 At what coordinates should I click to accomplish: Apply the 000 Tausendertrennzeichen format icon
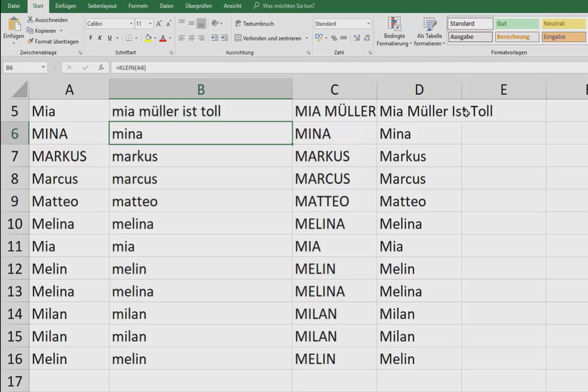click(x=343, y=37)
